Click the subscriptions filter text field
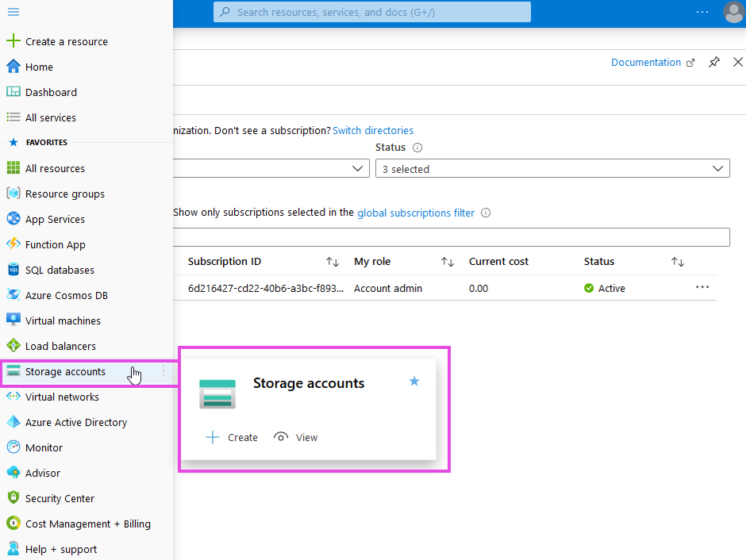The width and height of the screenshot is (746, 560). tap(451, 237)
